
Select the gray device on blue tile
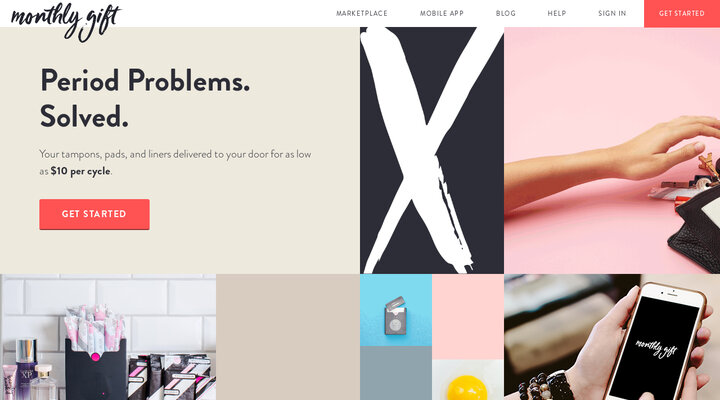tap(395, 315)
